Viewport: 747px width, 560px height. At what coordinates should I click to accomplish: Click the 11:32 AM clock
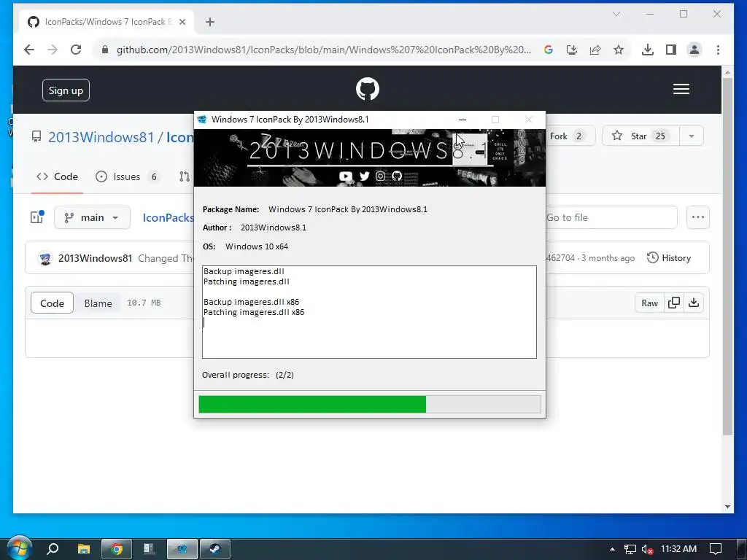678,549
